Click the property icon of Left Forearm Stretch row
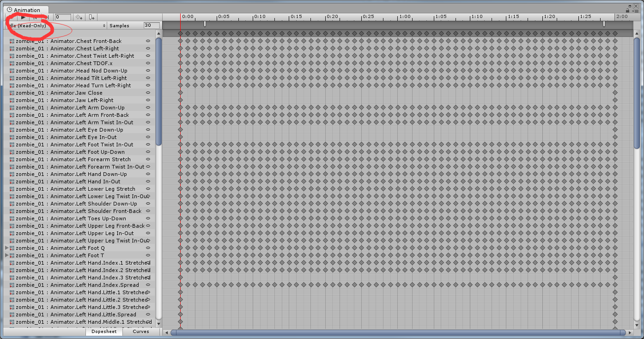The height and width of the screenshot is (339, 644). coord(12,159)
